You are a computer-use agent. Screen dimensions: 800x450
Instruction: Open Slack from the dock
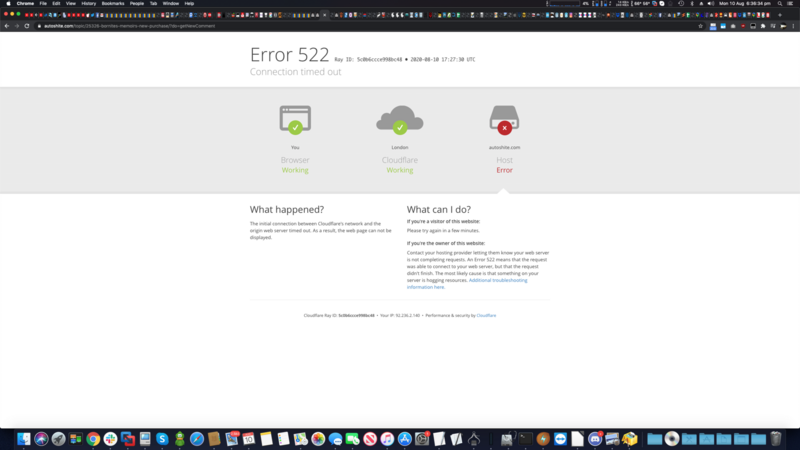pos(110,439)
